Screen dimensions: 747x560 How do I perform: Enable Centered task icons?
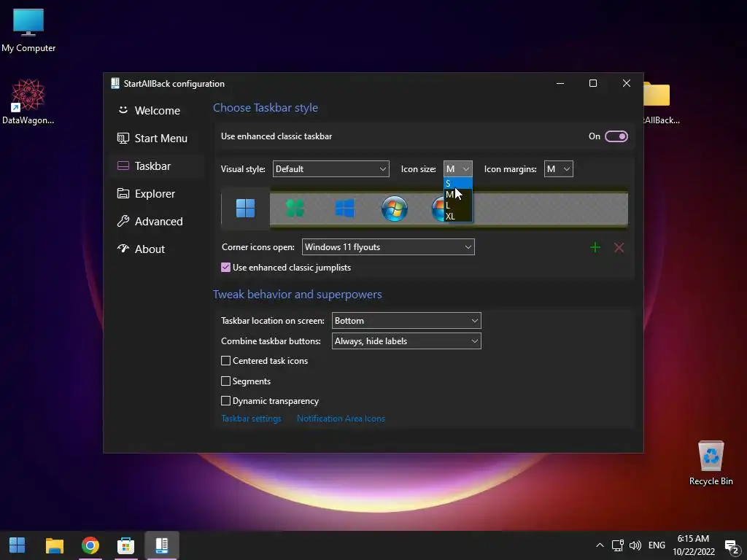tap(226, 361)
